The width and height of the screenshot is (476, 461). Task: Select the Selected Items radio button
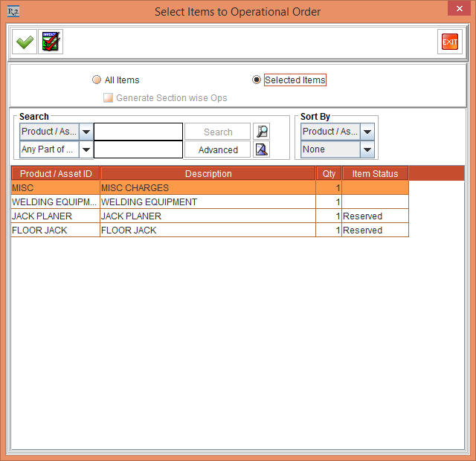[257, 80]
